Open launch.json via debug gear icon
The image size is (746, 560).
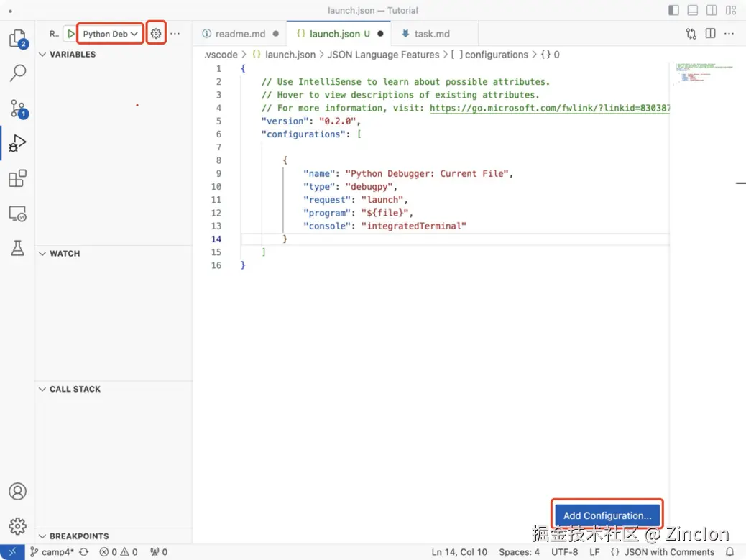coord(156,34)
